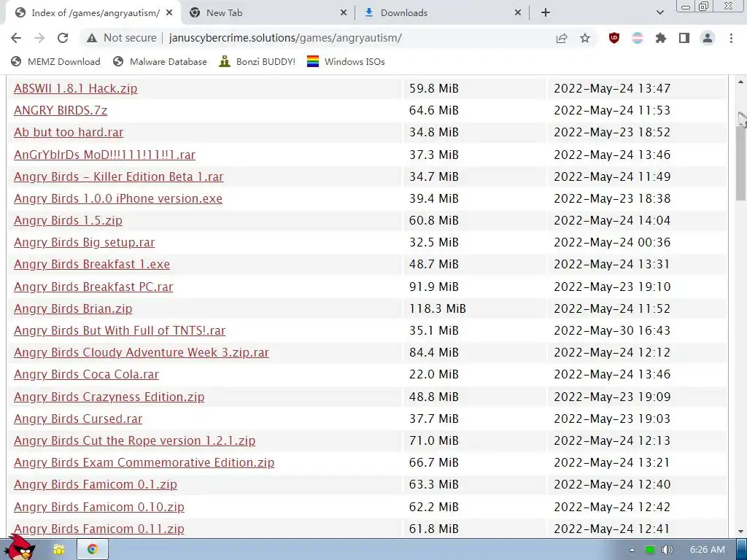Click Angry Birds Crazyness Edition.zip
Screen dimensions: 747x560
coord(109,397)
